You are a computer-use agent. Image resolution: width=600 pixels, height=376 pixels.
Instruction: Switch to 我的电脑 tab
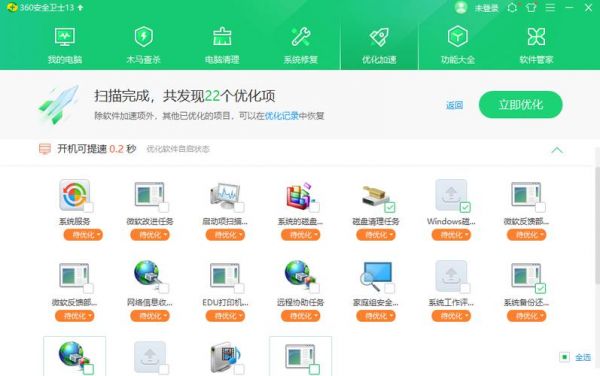(x=65, y=45)
